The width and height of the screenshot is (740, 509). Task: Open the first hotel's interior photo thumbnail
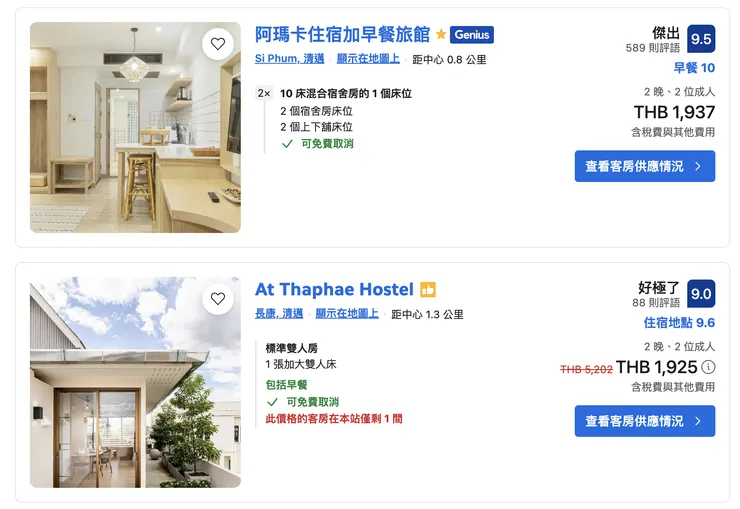click(x=135, y=127)
